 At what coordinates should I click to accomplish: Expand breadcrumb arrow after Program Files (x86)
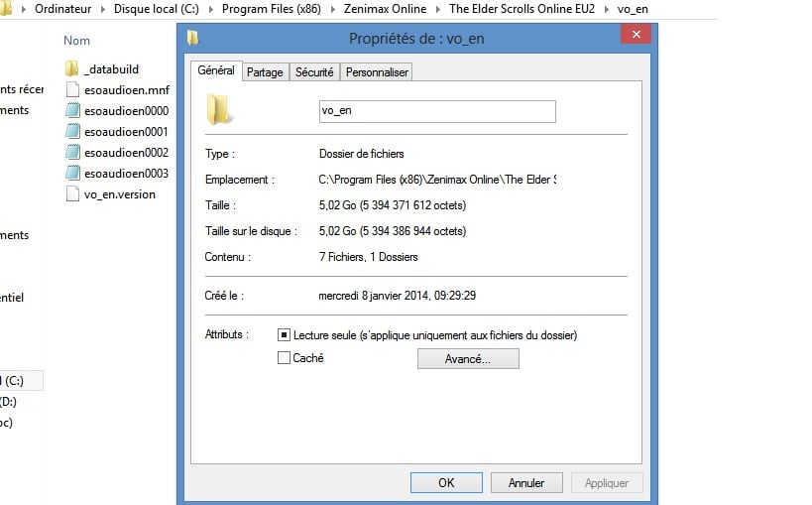click(x=332, y=9)
